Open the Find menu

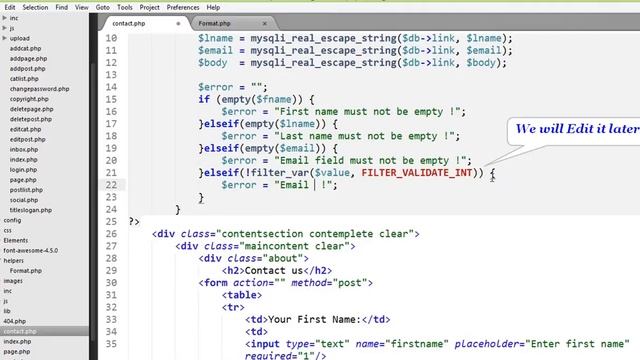click(x=62, y=7)
